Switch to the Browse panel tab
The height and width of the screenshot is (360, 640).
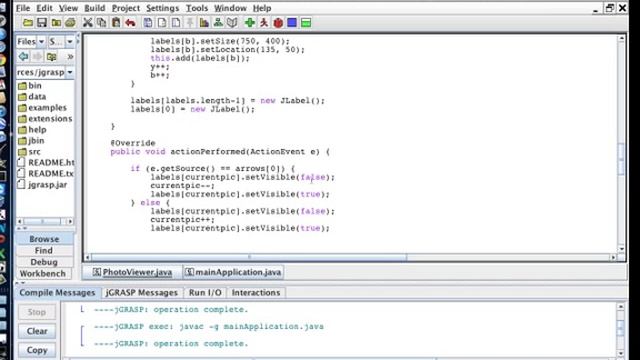(x=44, y=239)
